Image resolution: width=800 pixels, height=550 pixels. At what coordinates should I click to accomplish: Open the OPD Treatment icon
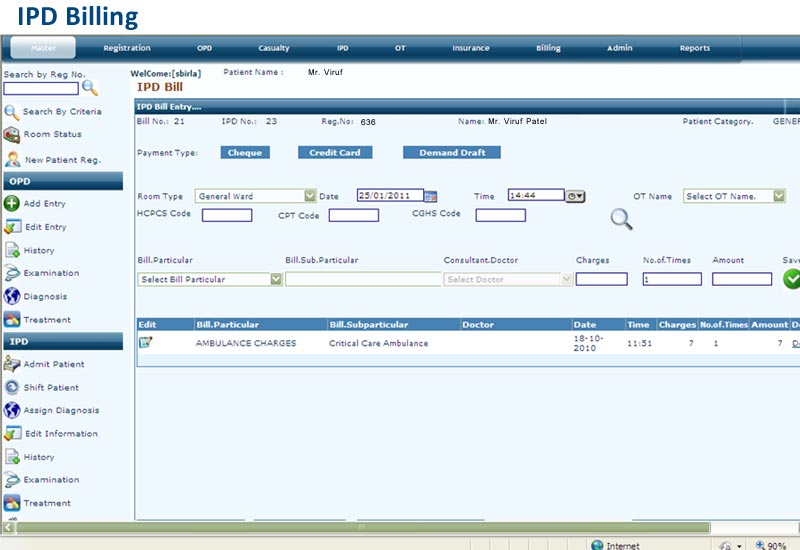tap(12, 319)
